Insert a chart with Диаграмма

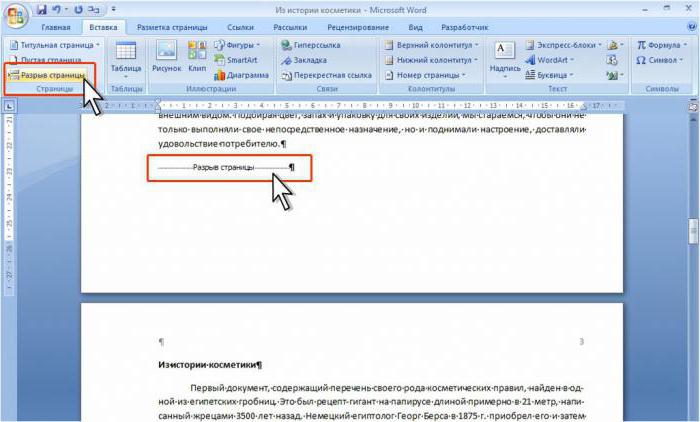click(242, 75)
